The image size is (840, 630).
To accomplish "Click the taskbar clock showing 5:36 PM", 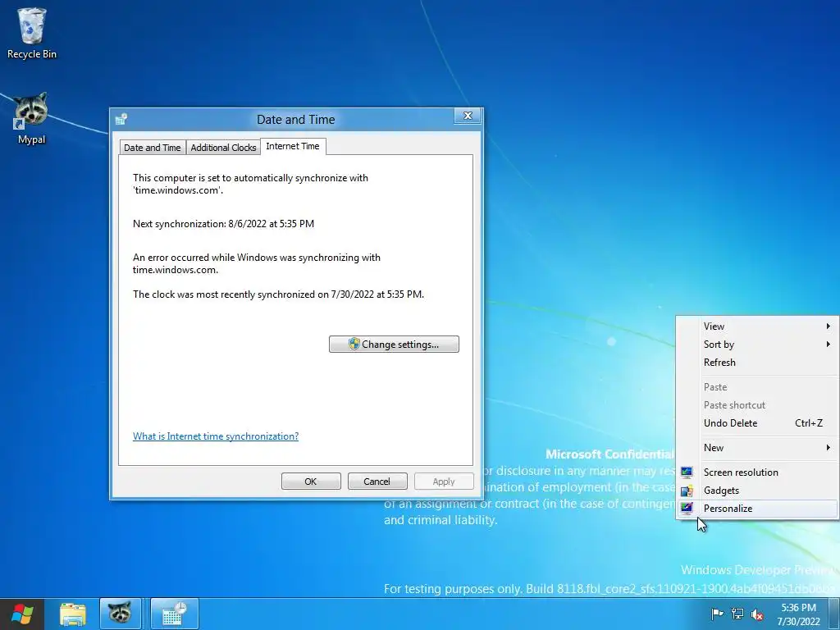I will click(x=798, y=614).
